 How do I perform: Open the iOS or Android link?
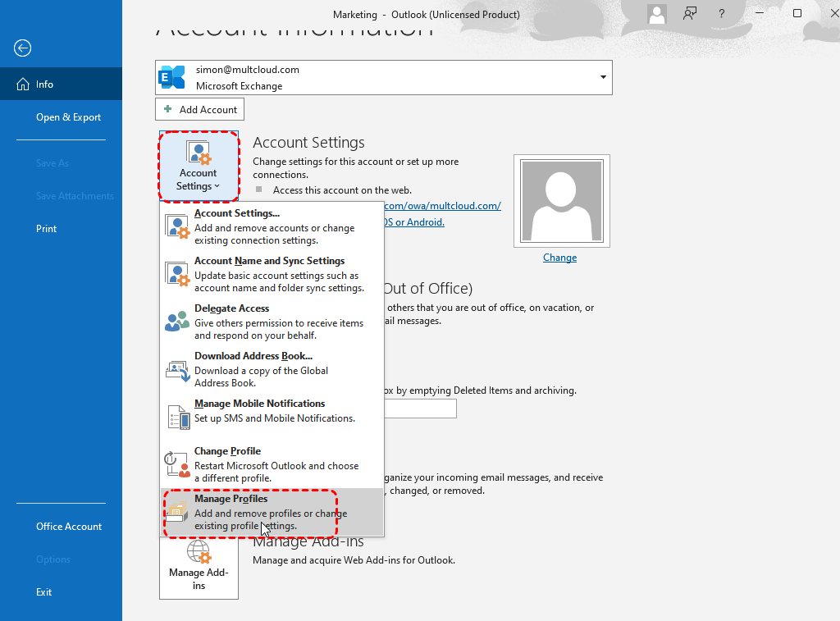point(414,221)
